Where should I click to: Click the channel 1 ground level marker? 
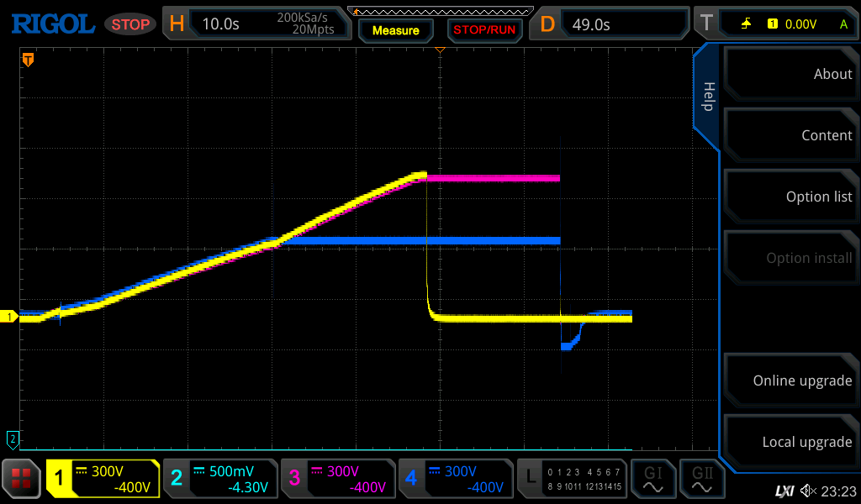10,317
